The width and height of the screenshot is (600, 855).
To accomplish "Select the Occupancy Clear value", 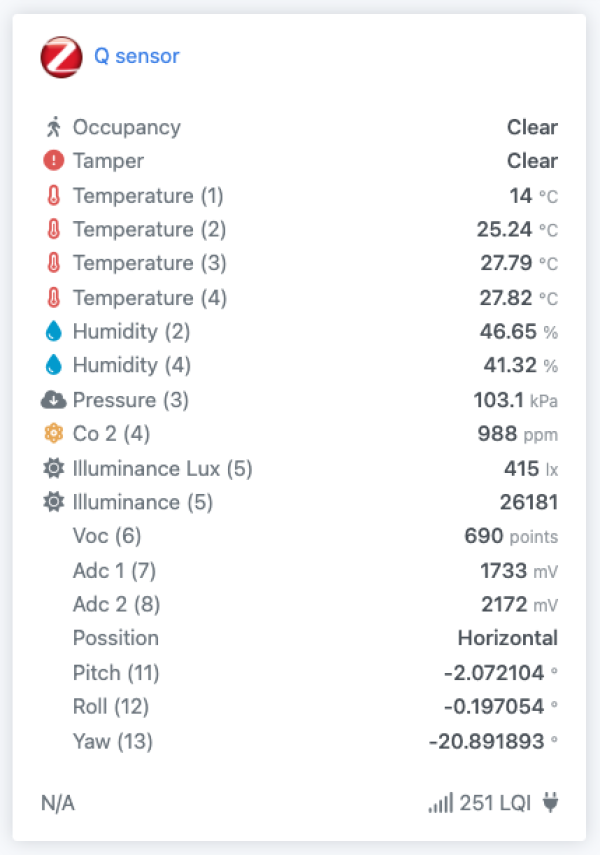I will [x=532, y=127].
